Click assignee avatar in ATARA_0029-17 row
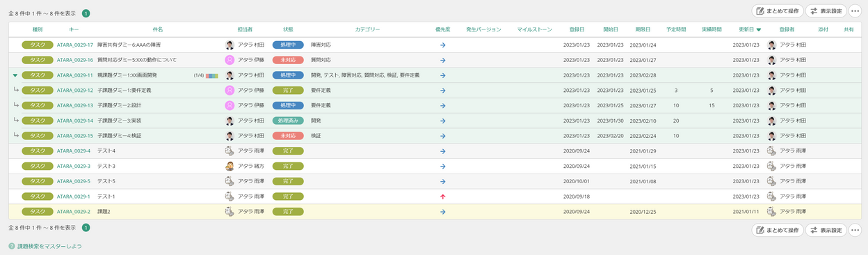The image size is (868, 255). pyautogui.click(x=230, y=45)
